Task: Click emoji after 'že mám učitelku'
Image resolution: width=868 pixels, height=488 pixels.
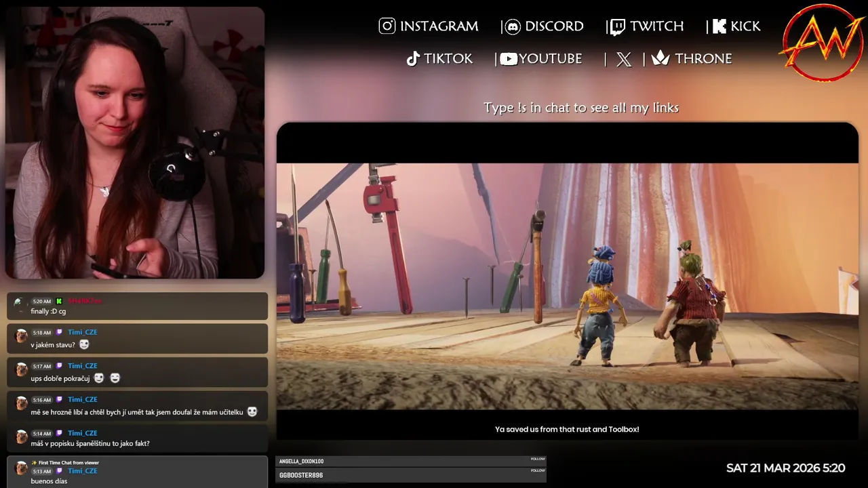Action: (252, 411)
